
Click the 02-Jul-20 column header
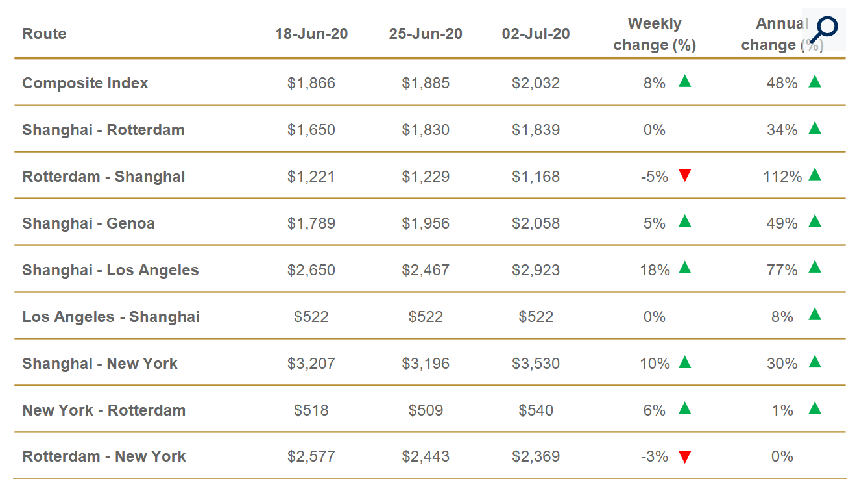(x=536, y=34)
